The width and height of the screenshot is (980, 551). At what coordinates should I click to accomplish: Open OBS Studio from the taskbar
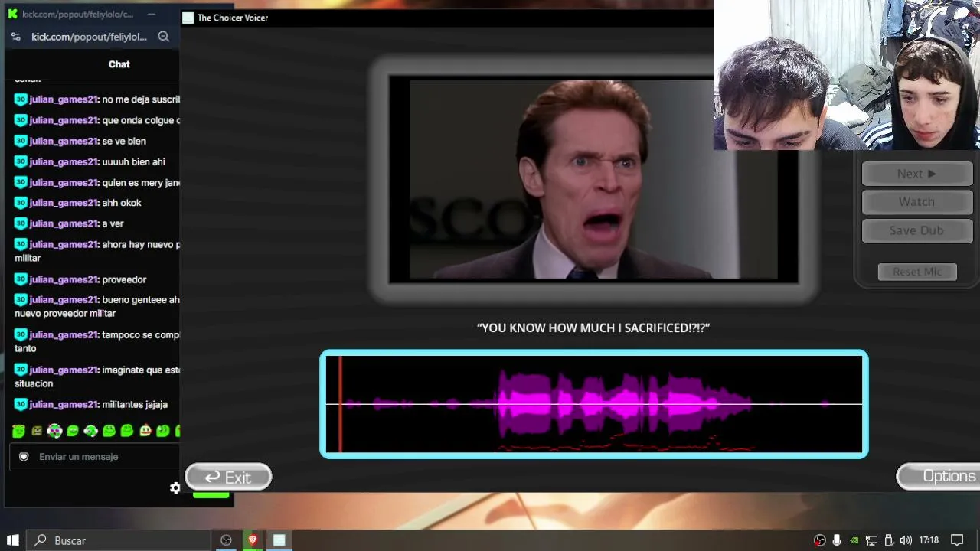(x=226, y=540)
